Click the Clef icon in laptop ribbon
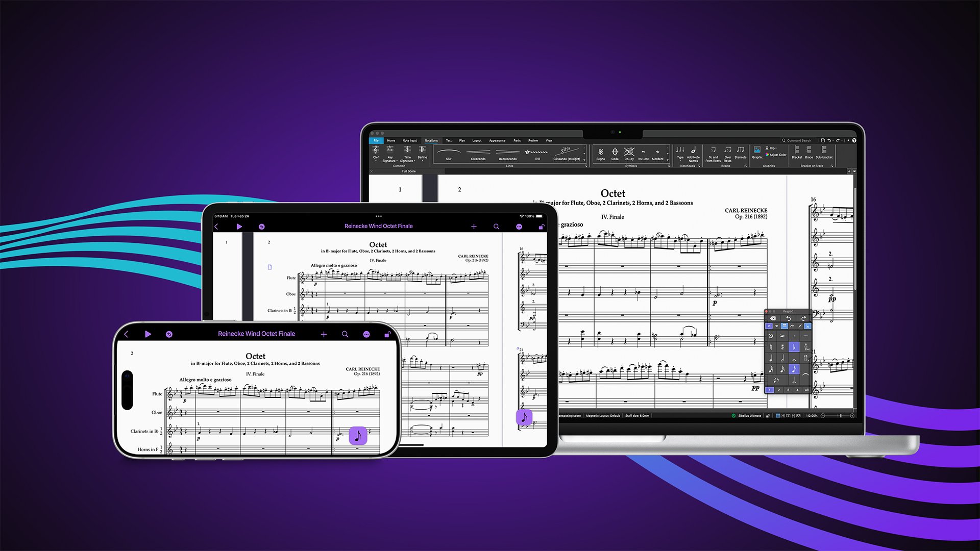 [376, 149]
